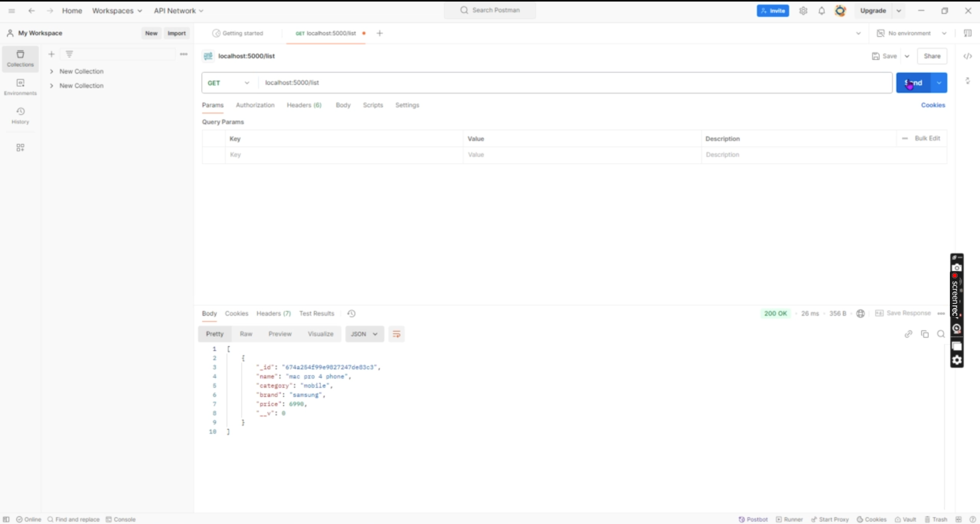View response Cookies tab
The width and height of the screenshot is (980, 524).
[x=236, y=314]
